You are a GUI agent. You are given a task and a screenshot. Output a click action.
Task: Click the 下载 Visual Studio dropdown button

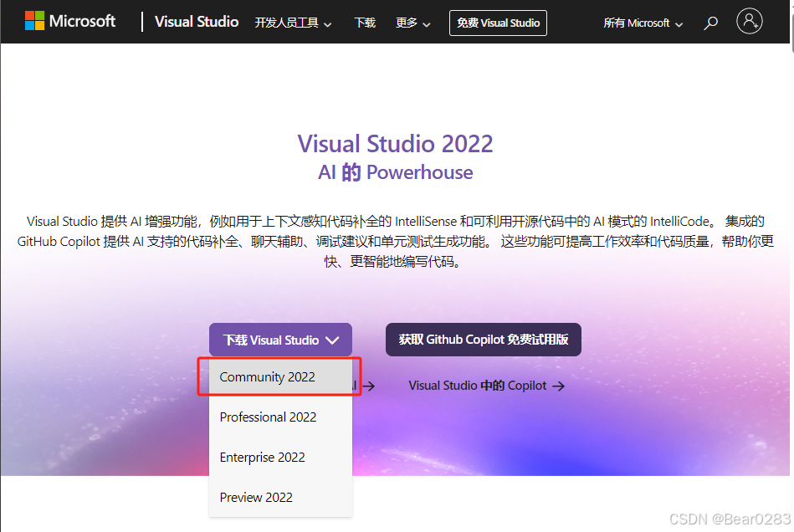(x=280, y=340)
